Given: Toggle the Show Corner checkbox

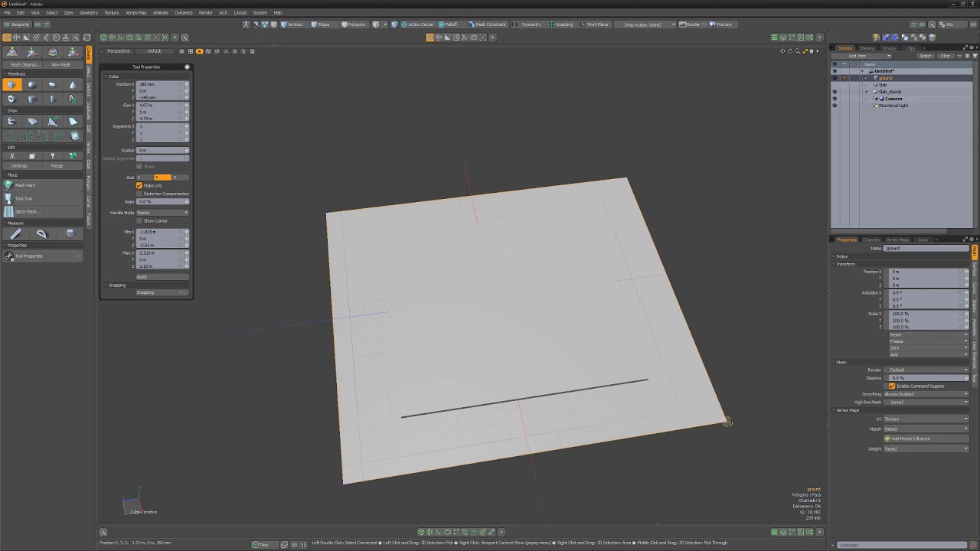Looking at the screenshot, I should pyautogui.click(x=139, y=220).
